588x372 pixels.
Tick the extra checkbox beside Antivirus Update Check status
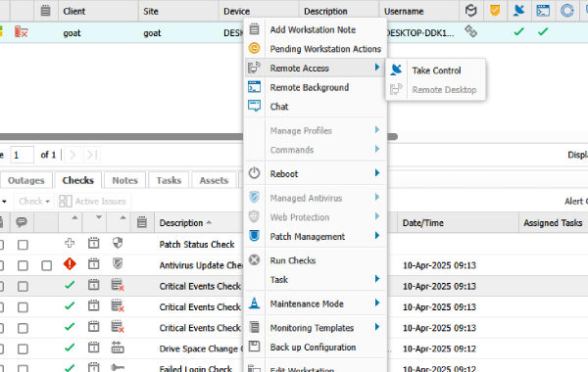(46, 266)
